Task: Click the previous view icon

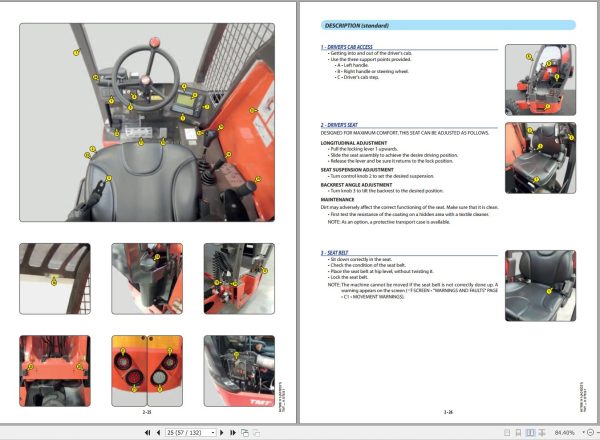Action: pyautogui.click(x=245, y=433)
